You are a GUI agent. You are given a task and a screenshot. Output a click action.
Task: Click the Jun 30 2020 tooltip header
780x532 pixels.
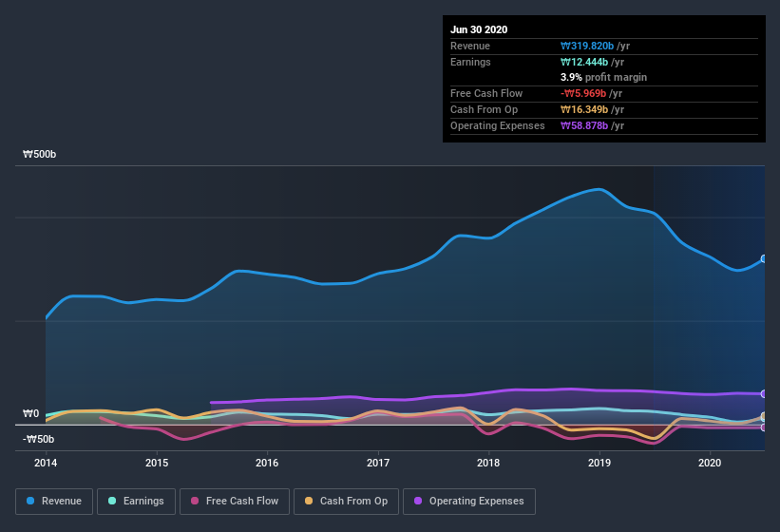point(479,29)
